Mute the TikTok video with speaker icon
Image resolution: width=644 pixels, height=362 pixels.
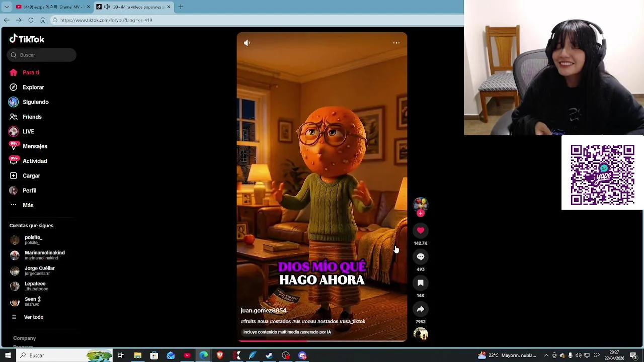[247, 43]
